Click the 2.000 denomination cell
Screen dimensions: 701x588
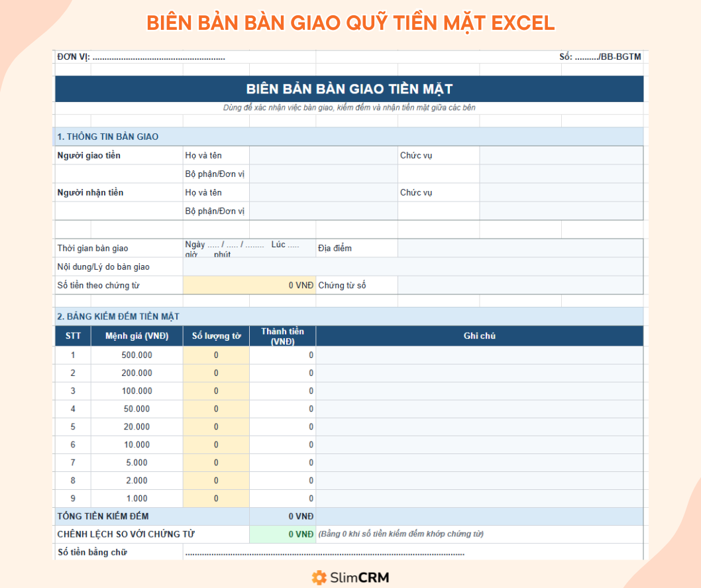136,480
